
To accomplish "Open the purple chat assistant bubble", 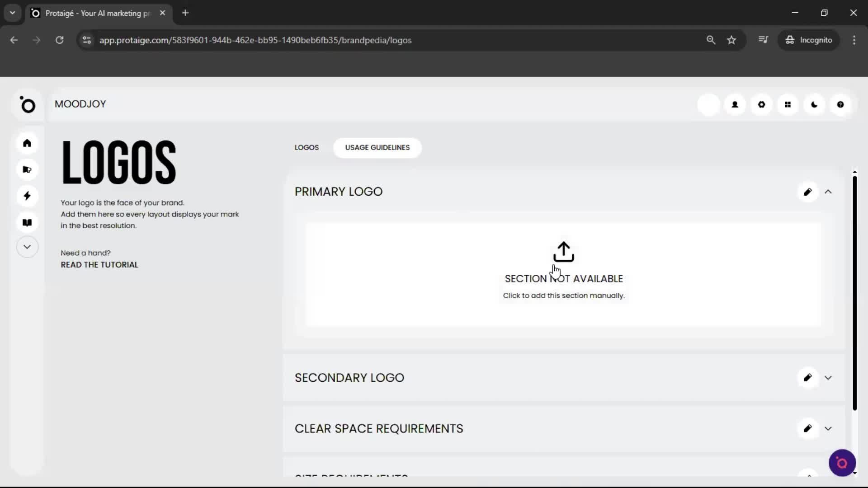I will [x=842, y=463].
